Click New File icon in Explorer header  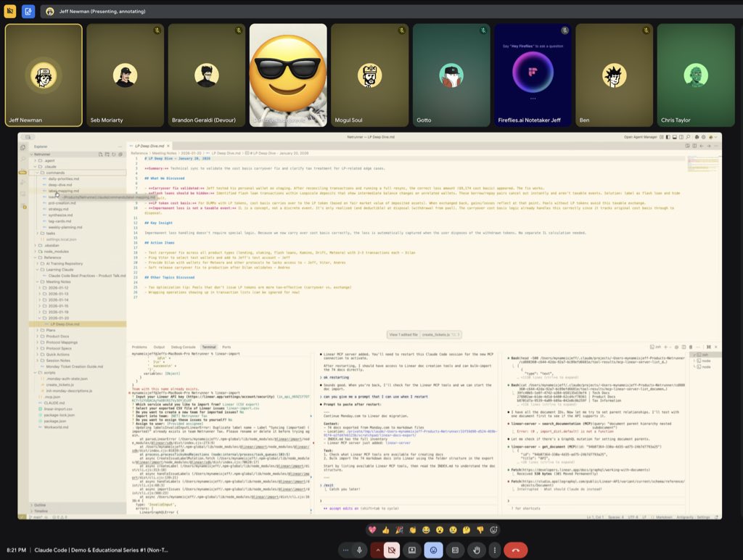point(100,155)
